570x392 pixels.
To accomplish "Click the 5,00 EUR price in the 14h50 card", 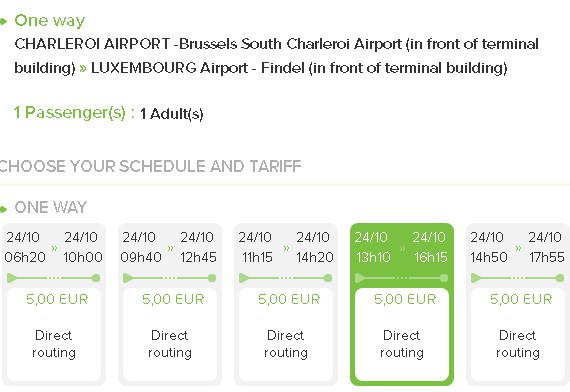I will point(521,299).
